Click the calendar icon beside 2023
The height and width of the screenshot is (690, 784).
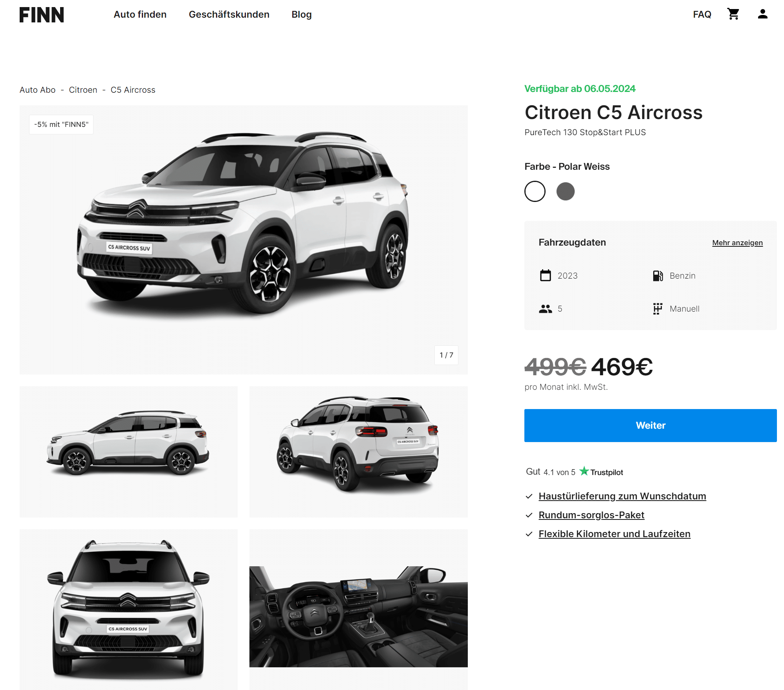coord(545,275)
